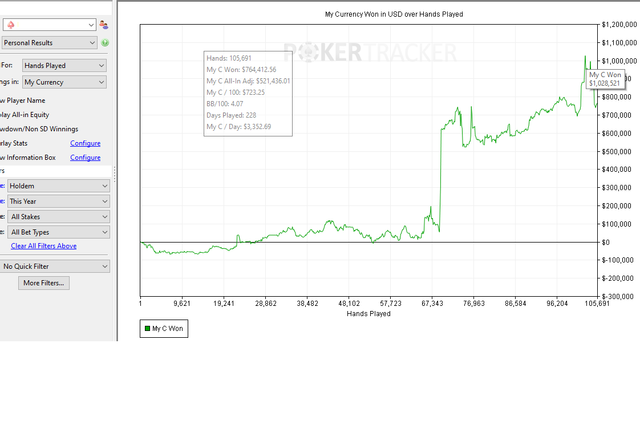Click the player selection icon beside the player dropdown
Screen dimensions: 640x444
click(x=104, y=25)
